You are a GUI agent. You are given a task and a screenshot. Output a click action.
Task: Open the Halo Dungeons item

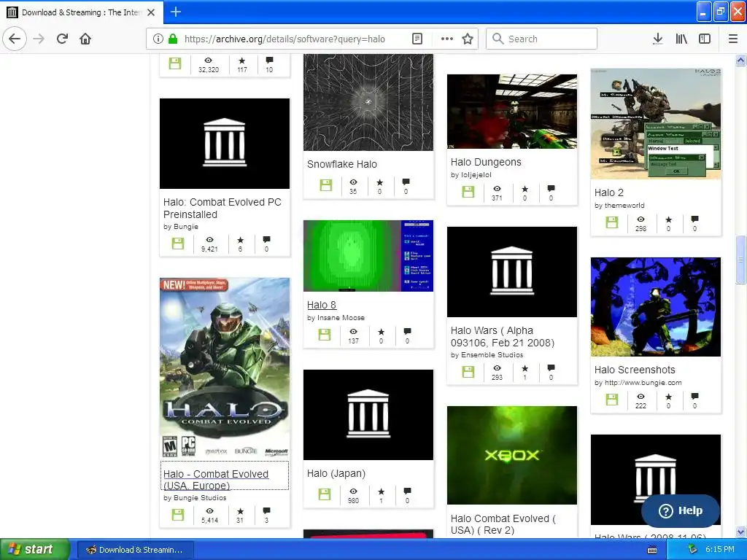tap(486, 163)
